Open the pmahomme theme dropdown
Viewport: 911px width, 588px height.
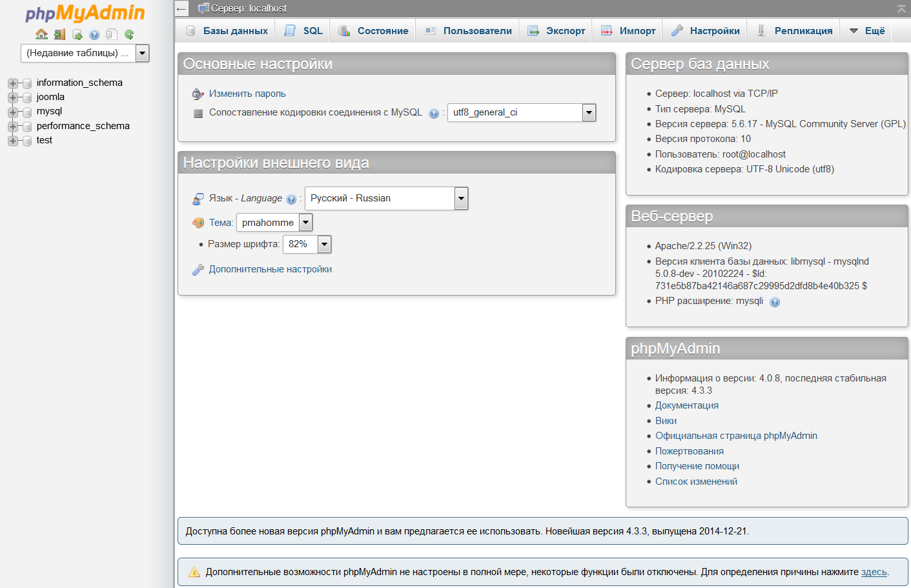[274, 223]
